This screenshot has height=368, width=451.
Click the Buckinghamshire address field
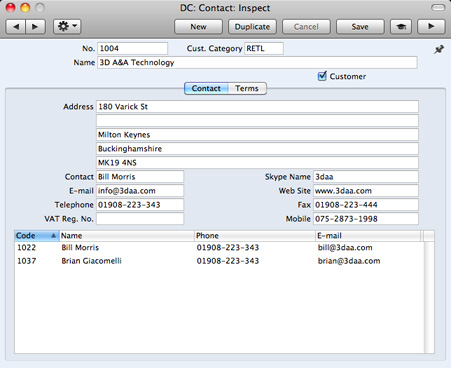[x=257, y=149]
